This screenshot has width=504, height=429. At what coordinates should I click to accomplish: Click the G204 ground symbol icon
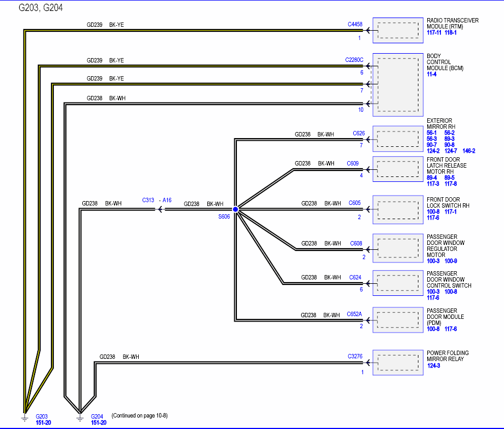tap(80, 417)
